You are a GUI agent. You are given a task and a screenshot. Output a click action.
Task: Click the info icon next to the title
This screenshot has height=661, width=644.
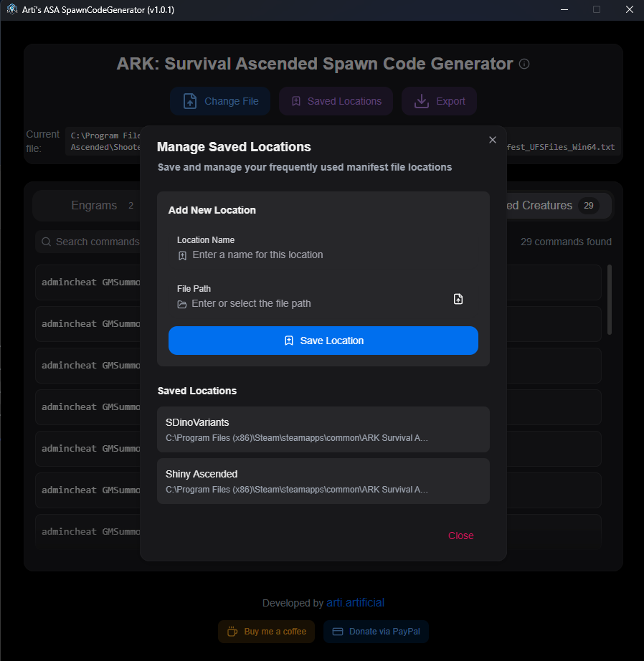pyautogui.click(x=524, y=64)
